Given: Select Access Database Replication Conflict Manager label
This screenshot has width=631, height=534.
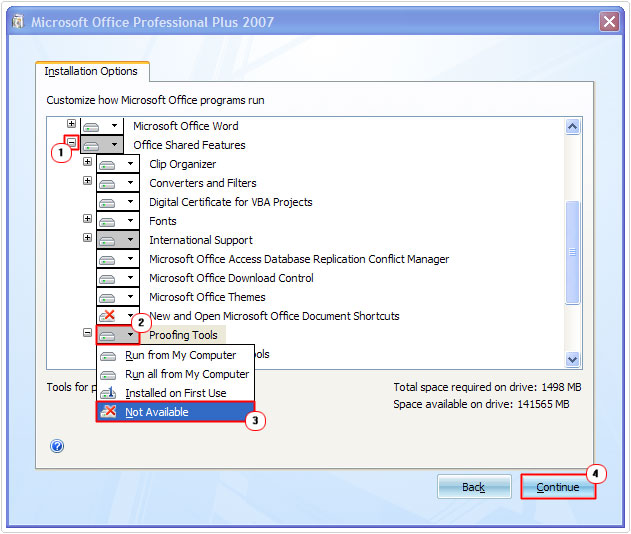Looking at the screenshot, I should (299, 259).
